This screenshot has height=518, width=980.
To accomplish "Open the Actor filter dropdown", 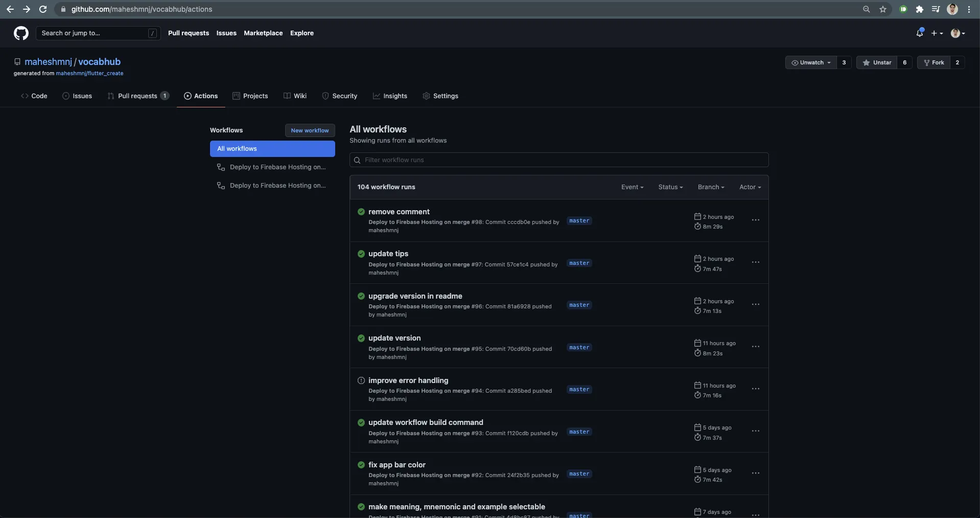I will (x=750, y=187).
